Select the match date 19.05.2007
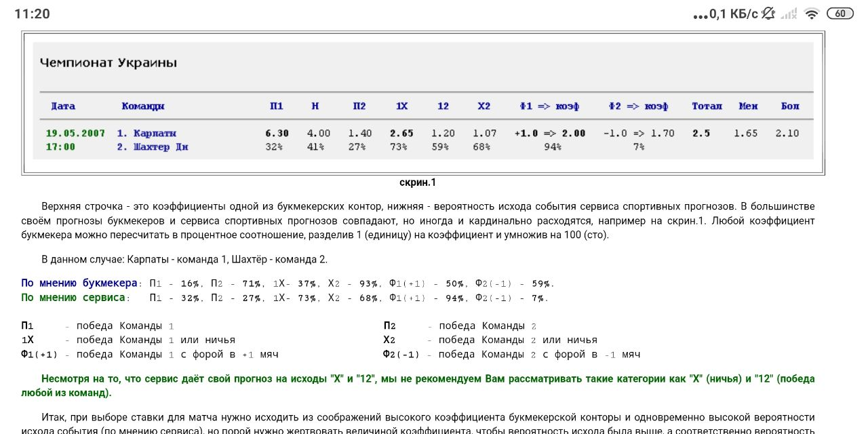 75,133
